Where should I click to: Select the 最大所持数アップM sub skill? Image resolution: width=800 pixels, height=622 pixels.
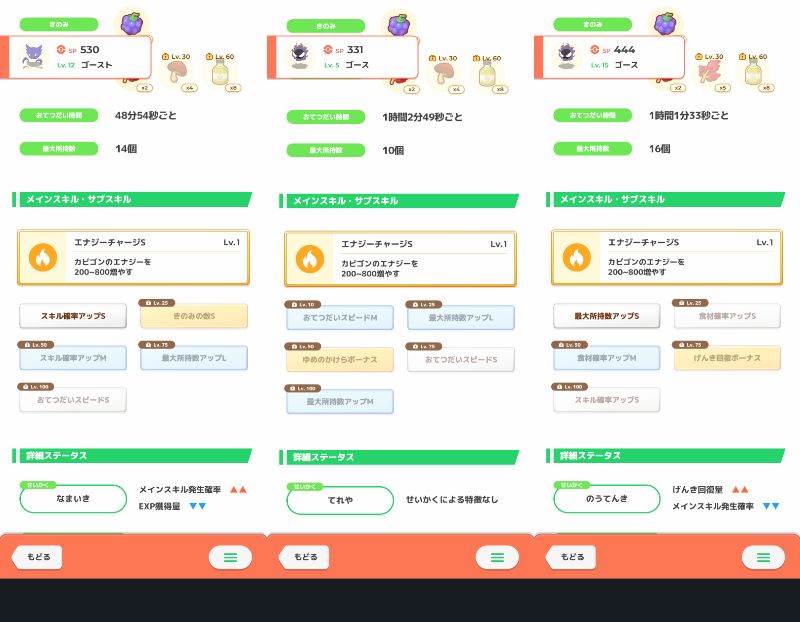click(x=340, y=402)
